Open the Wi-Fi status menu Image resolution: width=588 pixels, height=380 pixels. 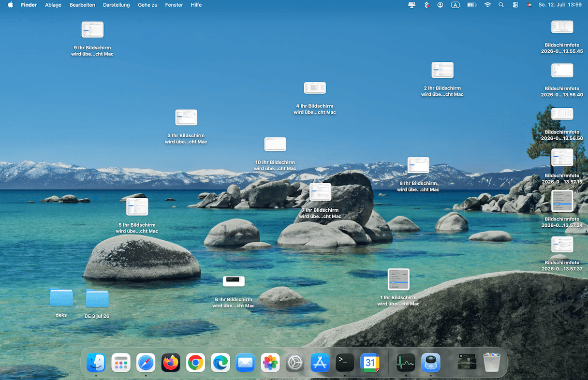pyautogui.click(x=487, y=5)
